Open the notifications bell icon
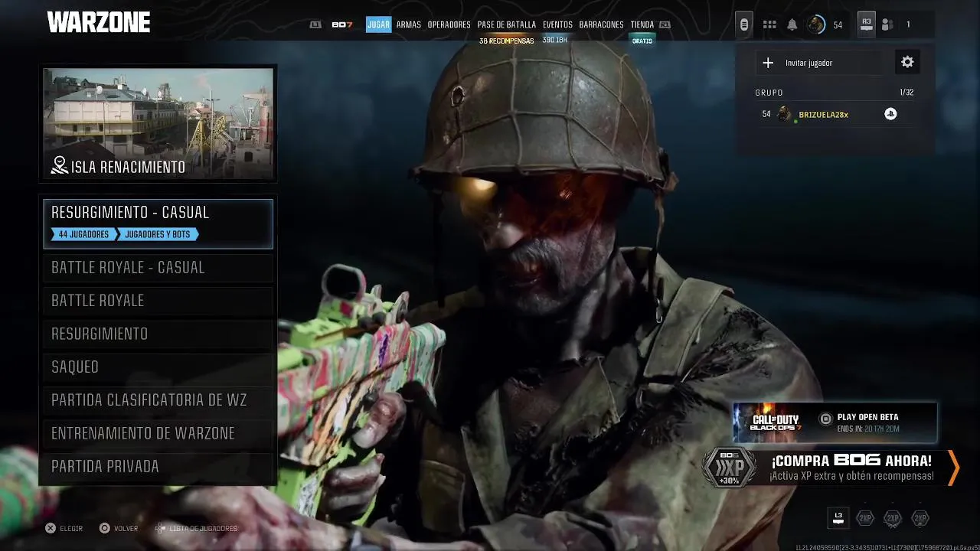 (x=792, y=24)
